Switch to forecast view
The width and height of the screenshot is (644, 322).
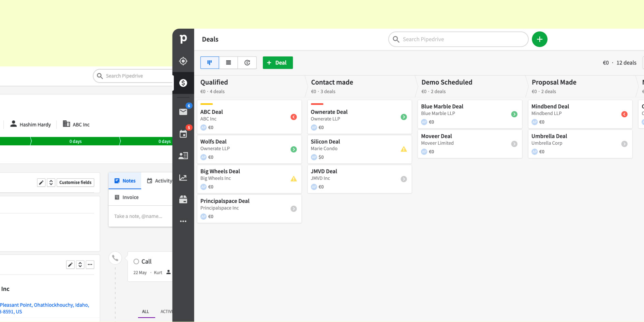pyautogui.click(x=247, y=63)
